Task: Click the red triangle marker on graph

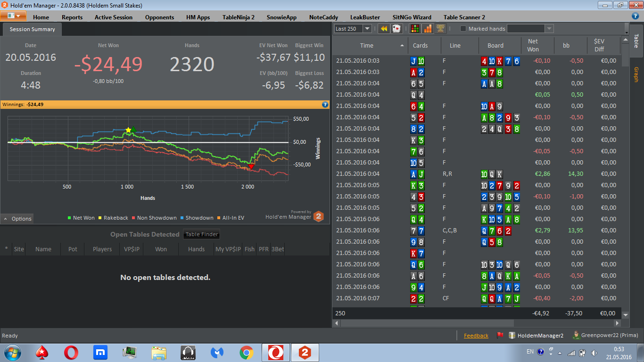Action: coord(251,166)
